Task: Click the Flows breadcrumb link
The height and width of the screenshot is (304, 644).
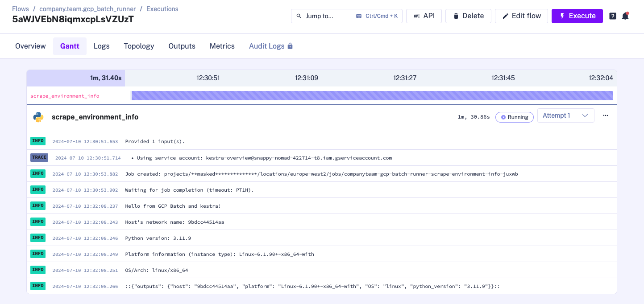Action: pos(21,9)
